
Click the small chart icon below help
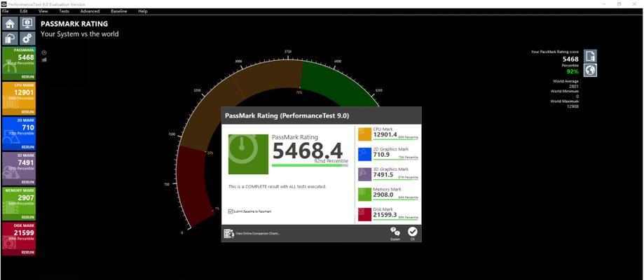pos(44,59)
